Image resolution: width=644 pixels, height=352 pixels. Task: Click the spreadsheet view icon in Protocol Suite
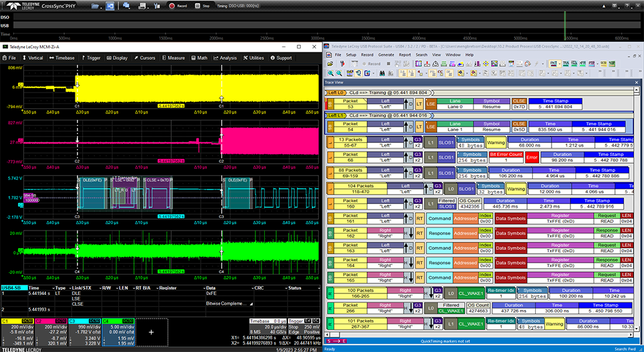point(444,64)
